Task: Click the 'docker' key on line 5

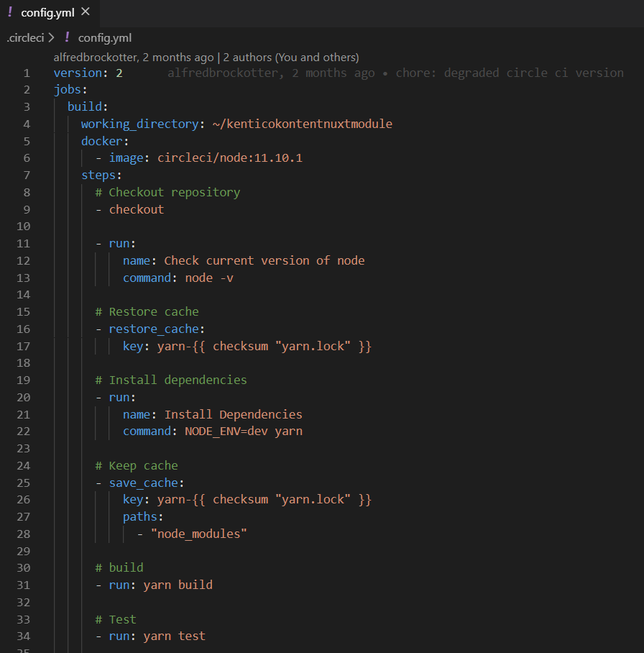Action: pyautogui.click(x=102, y=141)
